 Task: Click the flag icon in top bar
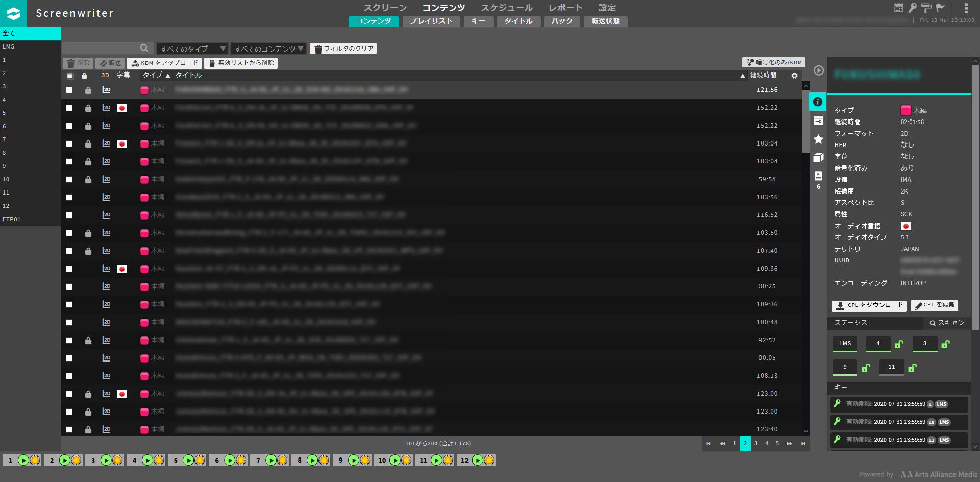[940, 8]
